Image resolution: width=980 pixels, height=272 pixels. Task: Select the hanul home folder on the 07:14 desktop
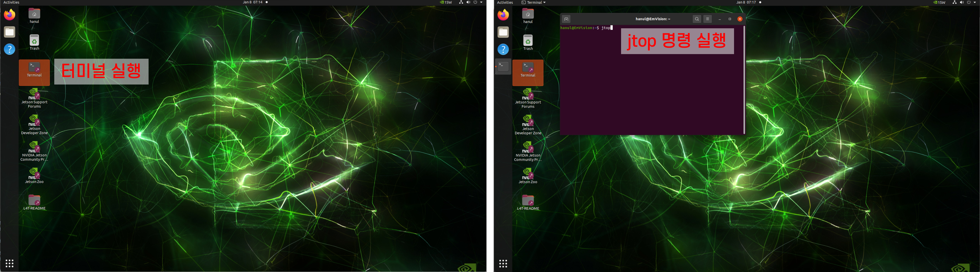tap(34, 16)
